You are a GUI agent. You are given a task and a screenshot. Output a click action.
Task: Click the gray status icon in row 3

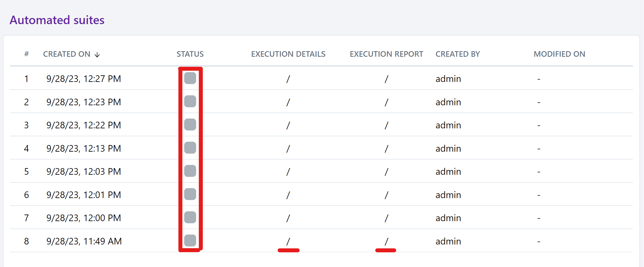pyautogui.click(x=190, y=125)
